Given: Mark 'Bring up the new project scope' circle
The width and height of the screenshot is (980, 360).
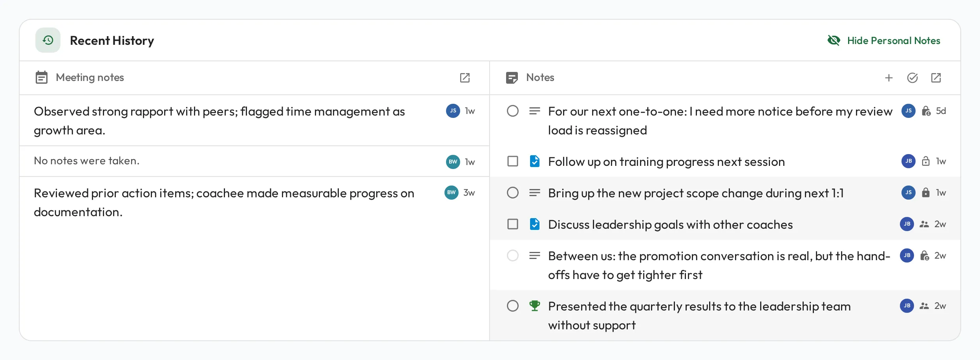Looking at the screenshot, I should [513, 193].
